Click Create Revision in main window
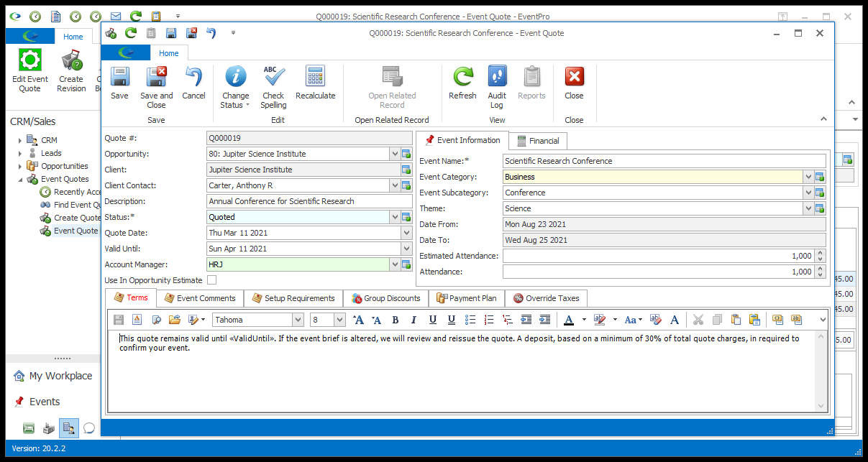The image size is (868, 462). [71, 70]
